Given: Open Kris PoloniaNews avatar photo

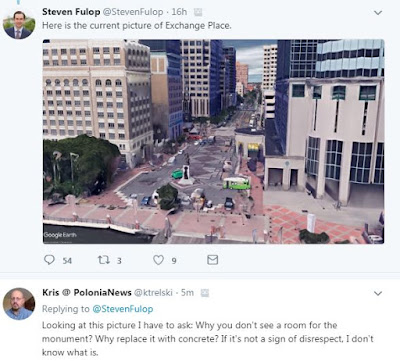Looking at the screenshot, I should point(19,304).
